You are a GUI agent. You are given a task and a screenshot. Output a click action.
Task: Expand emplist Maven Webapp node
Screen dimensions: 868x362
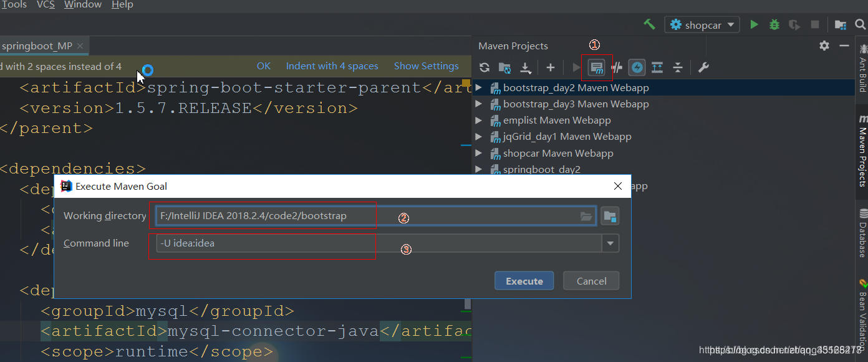(x=479, y=120)
